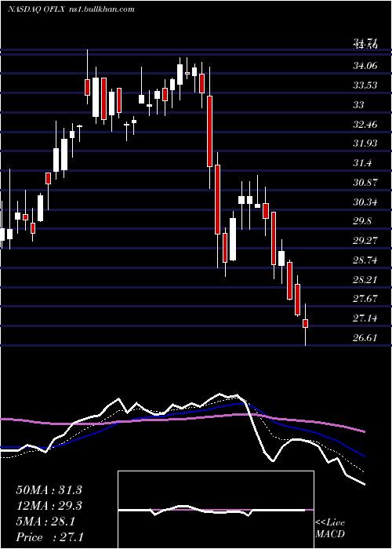The width and height of the screenshot is (392, 549).
Task: Click the 28.21 price axis label
Action: point(365,279)
